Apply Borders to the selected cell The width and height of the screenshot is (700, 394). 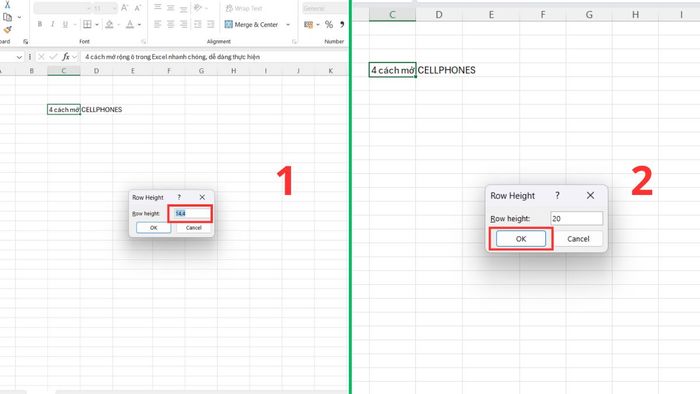pyautogui.click(x=88, y=24)
